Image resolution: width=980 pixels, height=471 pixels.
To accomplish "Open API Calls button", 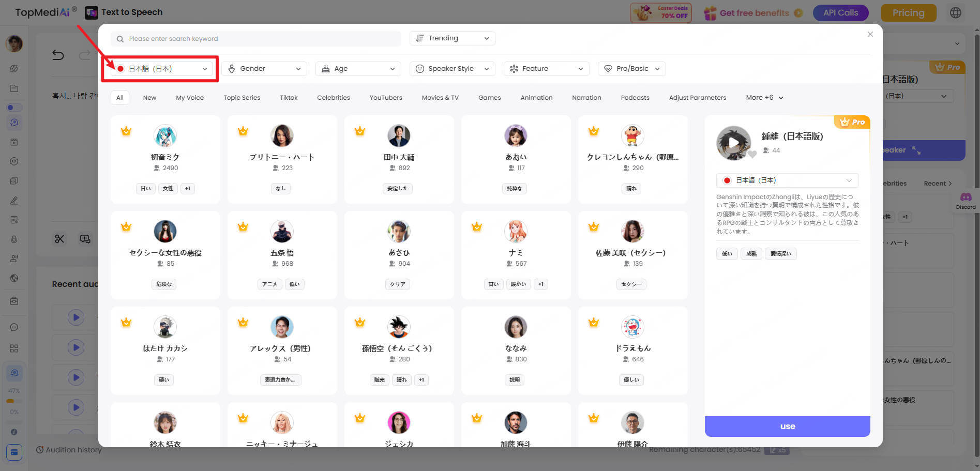I will pos(840,13).
